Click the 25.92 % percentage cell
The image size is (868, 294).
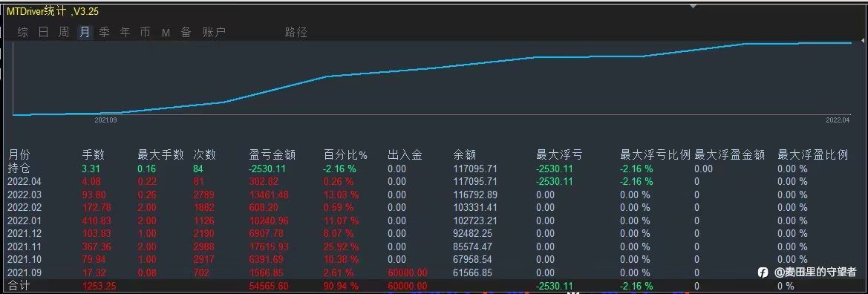coord(341,246)
